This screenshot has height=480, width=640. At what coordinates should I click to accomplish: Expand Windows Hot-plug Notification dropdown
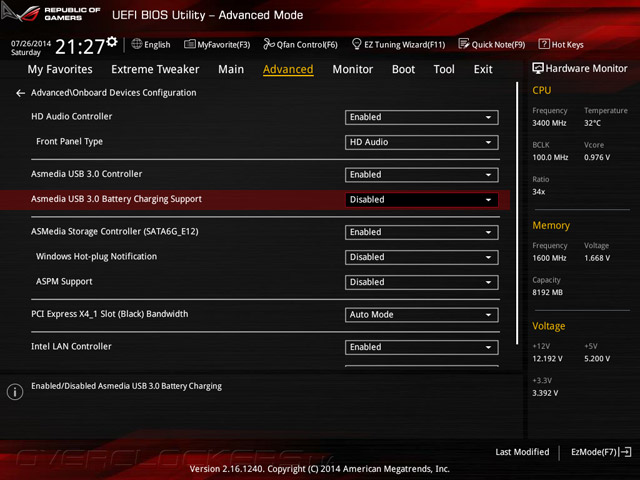(422, 257)
